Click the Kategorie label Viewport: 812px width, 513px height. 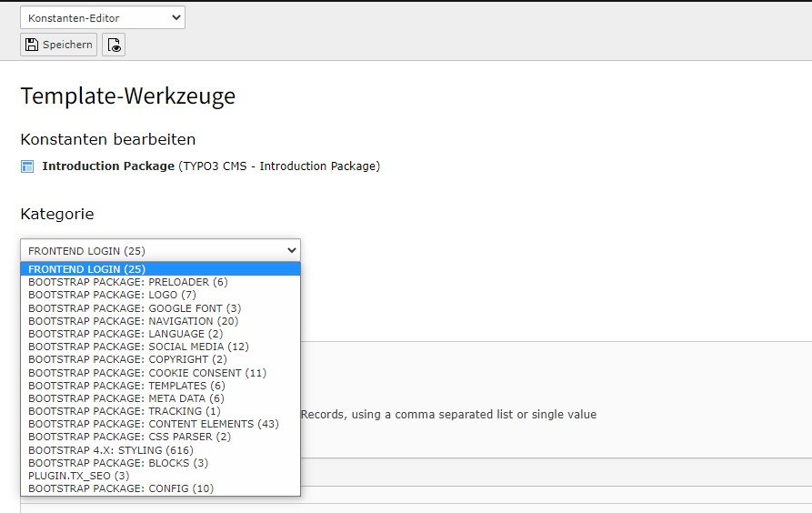(x=57, y=214)
